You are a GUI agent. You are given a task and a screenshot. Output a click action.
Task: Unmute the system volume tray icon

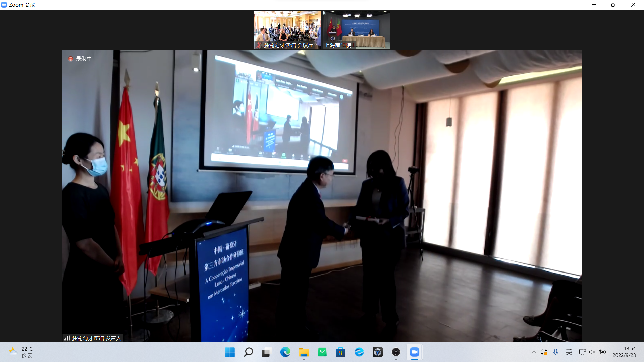[592, 352]
